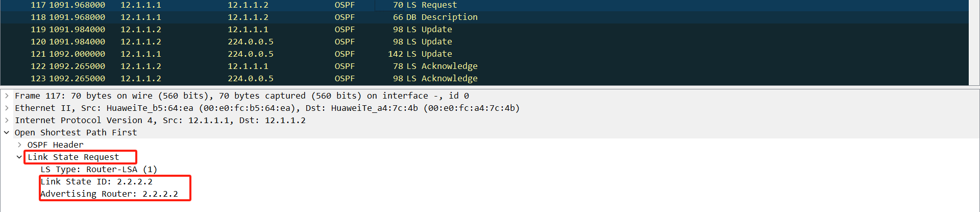Click the Link State ID 2.2.2.2 field

[96, 181]
